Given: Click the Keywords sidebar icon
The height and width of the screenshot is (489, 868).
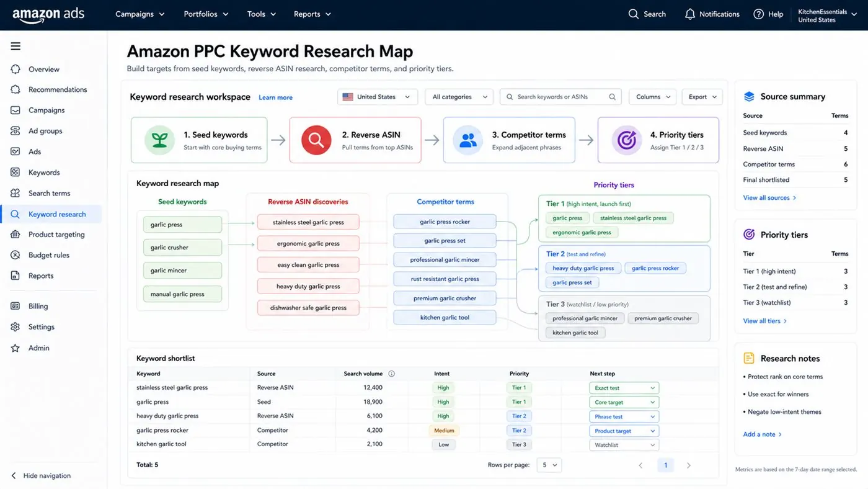Looking at the screenshot, I should [15, 173].
